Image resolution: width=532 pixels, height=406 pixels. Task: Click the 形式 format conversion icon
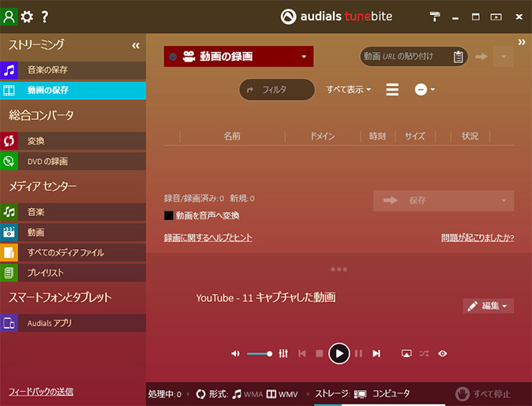(x=200, y=394)
